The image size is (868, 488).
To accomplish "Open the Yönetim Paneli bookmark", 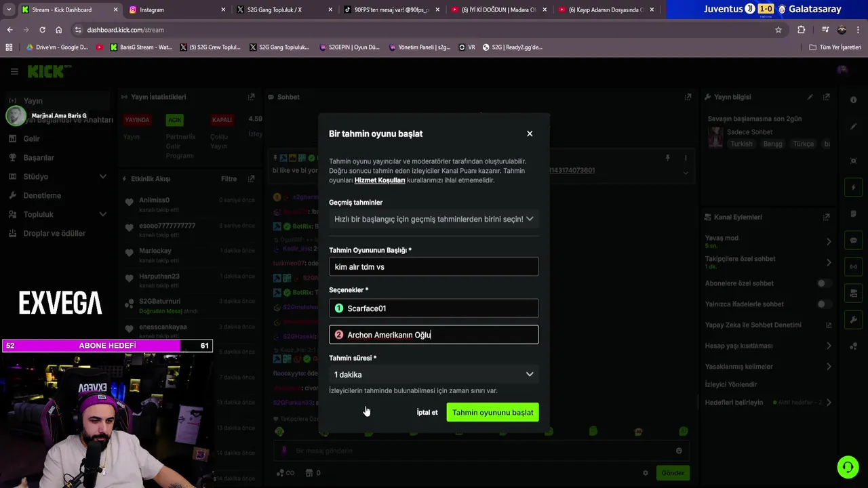I will (420, 47).
